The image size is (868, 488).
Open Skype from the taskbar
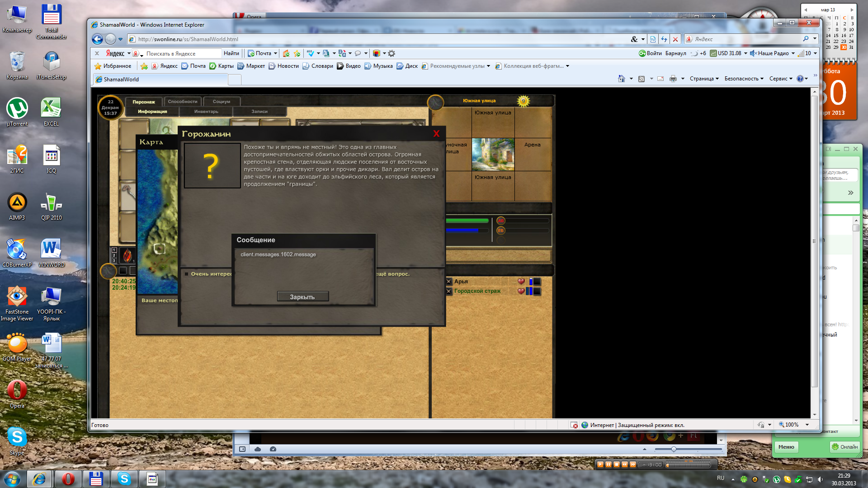point(124,479)
